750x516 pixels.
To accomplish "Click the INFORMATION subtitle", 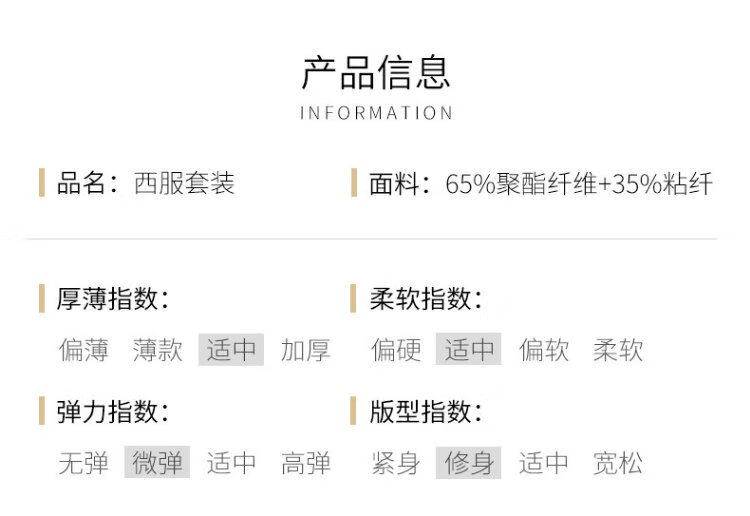I will [376, 113].
